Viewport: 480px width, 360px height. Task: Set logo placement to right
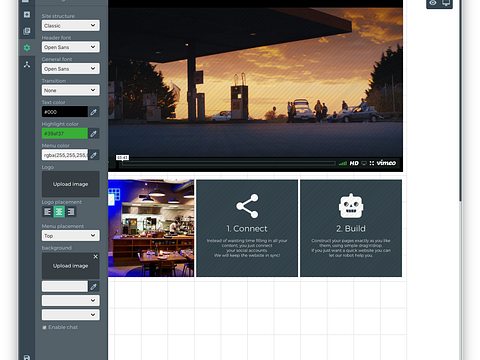(x=71, y=212)
